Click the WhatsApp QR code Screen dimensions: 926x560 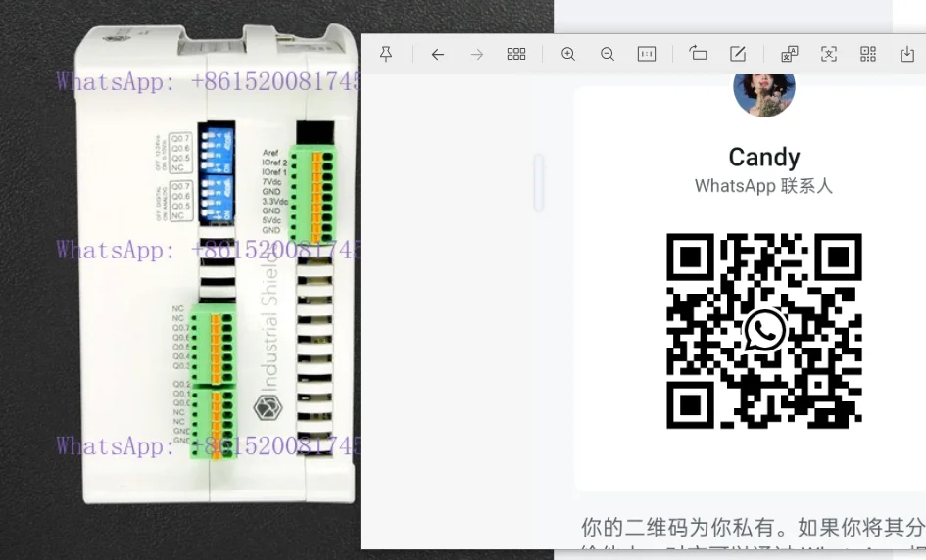pos(764,331)
